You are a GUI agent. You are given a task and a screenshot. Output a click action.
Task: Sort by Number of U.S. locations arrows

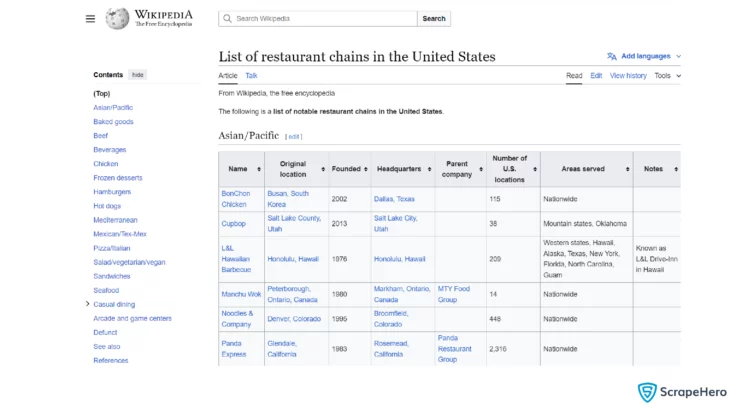click(x=535, y=169)
